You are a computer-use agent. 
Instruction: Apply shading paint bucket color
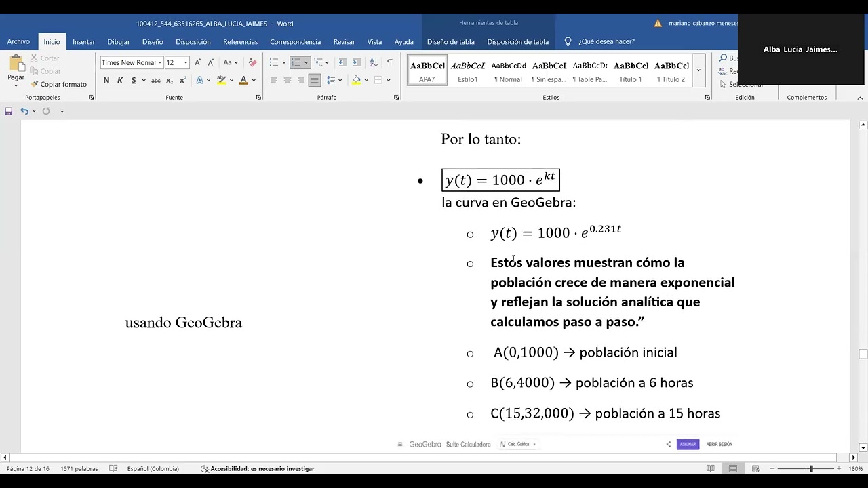pos(357,80)
